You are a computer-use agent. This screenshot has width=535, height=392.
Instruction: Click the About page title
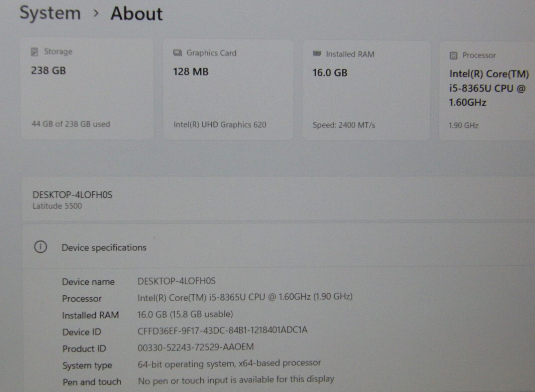136,14
